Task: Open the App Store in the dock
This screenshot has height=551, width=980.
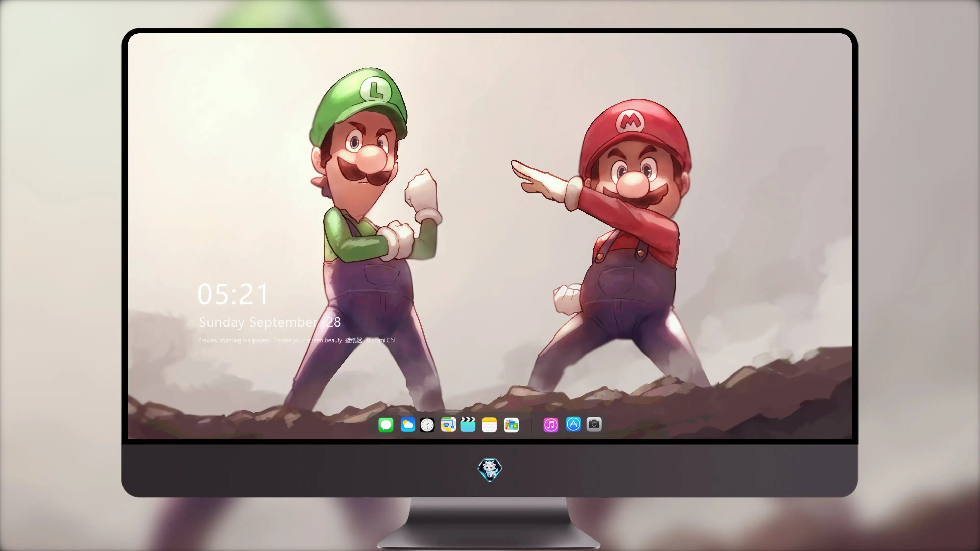Action: 573,424
